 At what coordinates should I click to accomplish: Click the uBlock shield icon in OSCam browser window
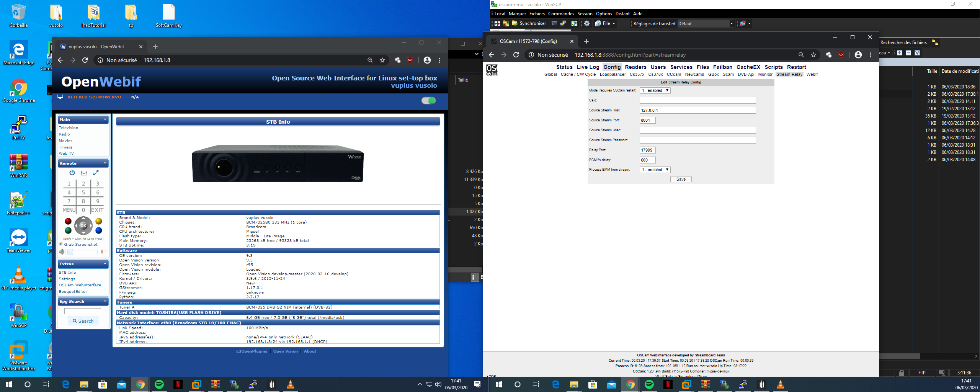841,55
